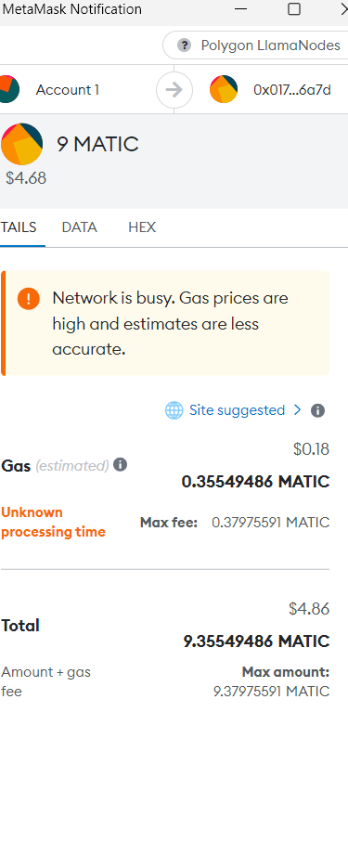Select the HEX tab

point(142,227)
